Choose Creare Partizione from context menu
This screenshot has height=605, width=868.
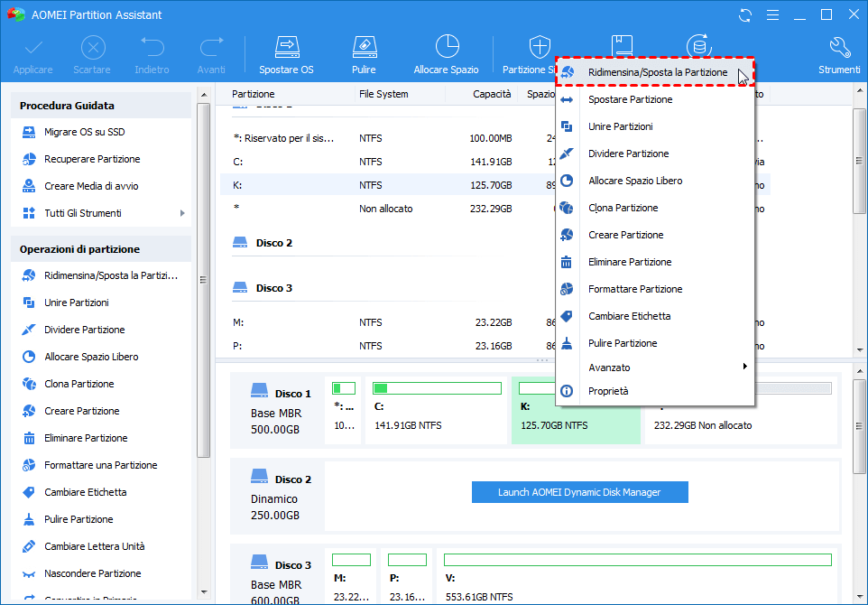655,236
